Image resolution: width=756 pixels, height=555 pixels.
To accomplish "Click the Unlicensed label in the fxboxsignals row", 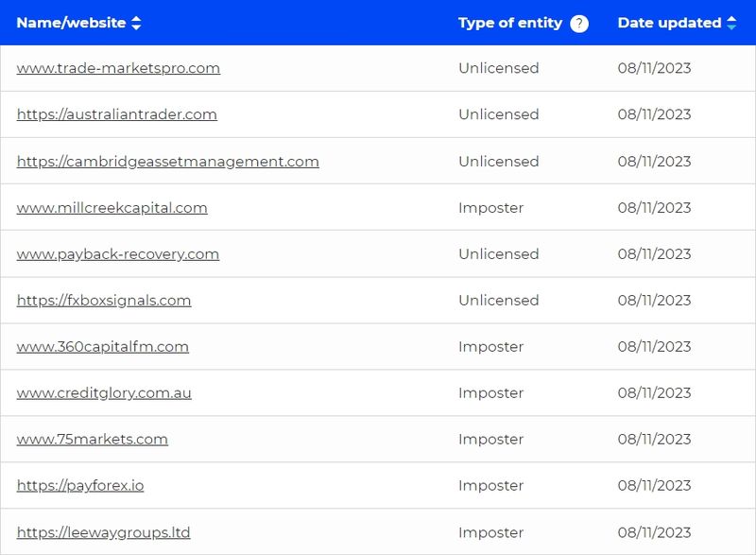I will point(499,301).
